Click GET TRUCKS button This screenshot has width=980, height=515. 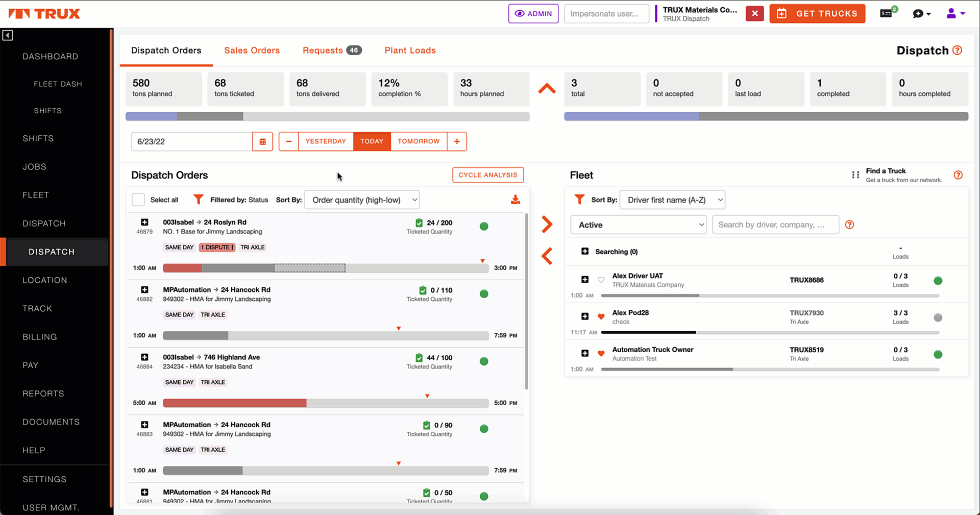click(x=817, y=14)
